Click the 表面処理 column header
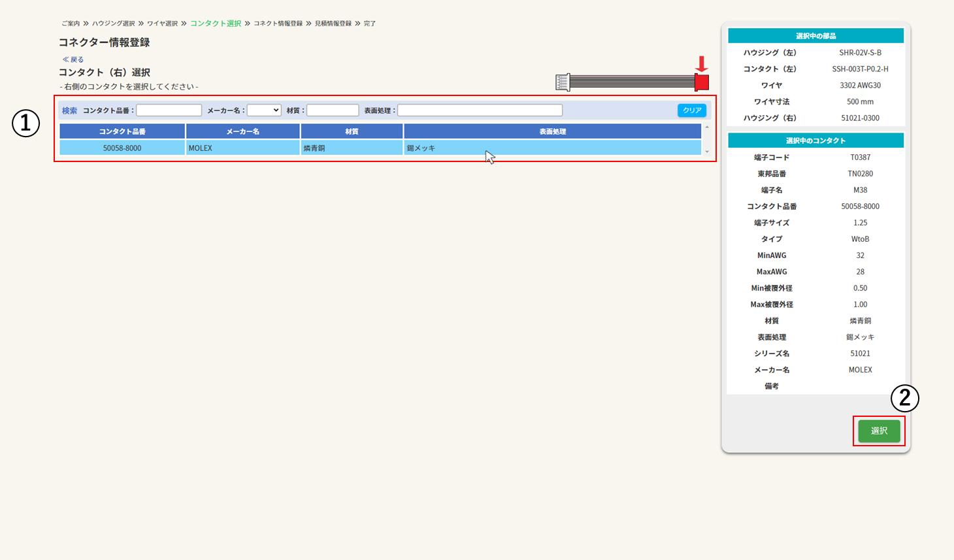This screenshot has height=560, width=954. tap(552, 131)
